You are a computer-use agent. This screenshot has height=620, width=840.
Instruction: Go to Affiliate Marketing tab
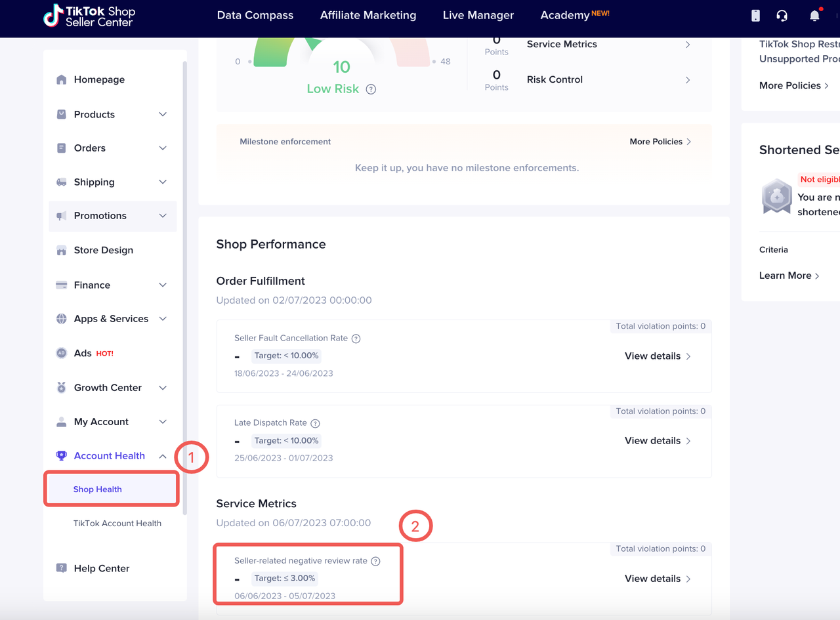coord(368,15)
